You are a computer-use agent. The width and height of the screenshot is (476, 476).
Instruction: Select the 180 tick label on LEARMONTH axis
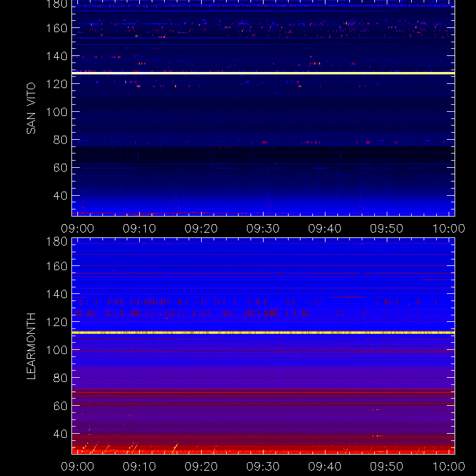click(x=57, y=242)
